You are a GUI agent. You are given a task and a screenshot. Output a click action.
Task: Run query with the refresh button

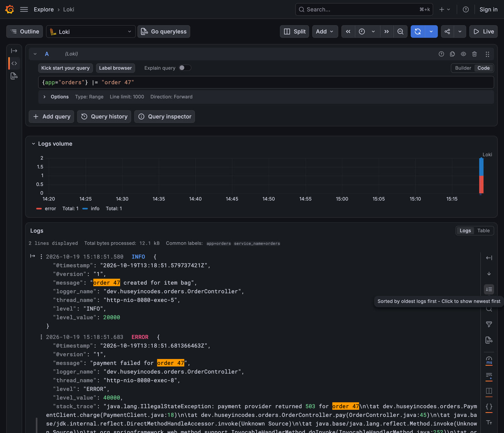pyautogui.click(x=418, y=31)
